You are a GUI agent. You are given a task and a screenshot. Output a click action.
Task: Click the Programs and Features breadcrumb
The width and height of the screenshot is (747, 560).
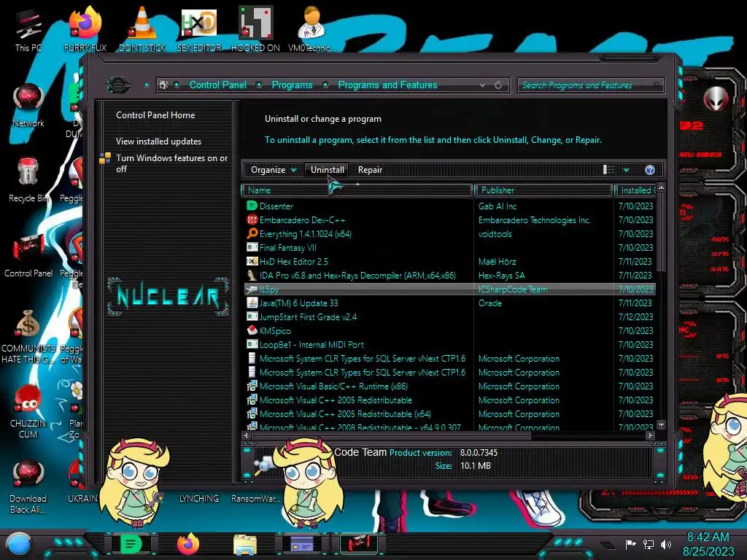click(x=387, y=85)
